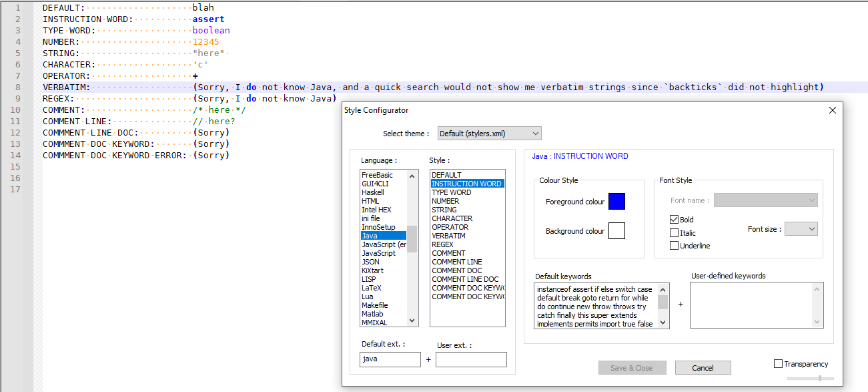Click line number 8 in editor margin
868x392 pixels.
click(x=18, y=87)
